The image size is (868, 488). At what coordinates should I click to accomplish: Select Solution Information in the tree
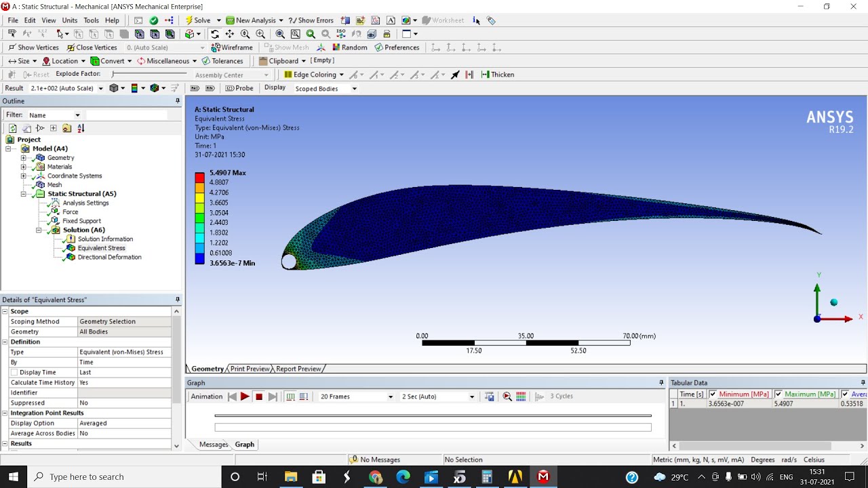[105, 239]
